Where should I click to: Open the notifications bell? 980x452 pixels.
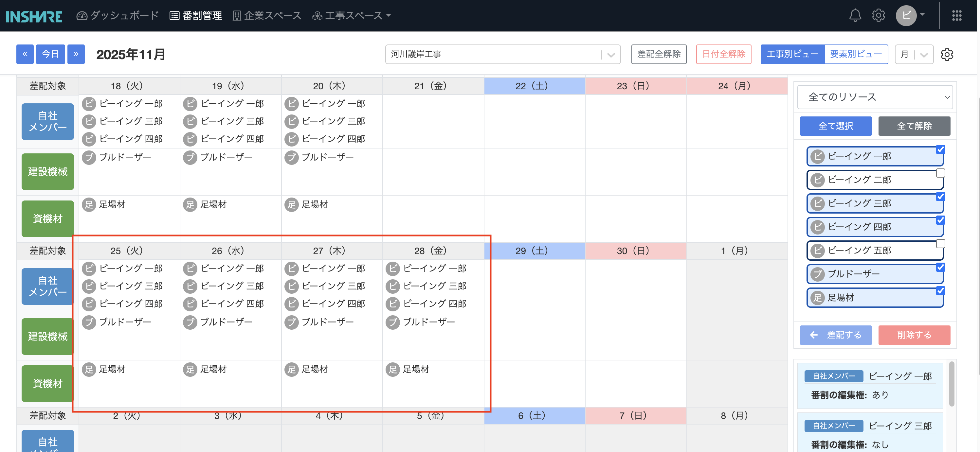point(855,16)
